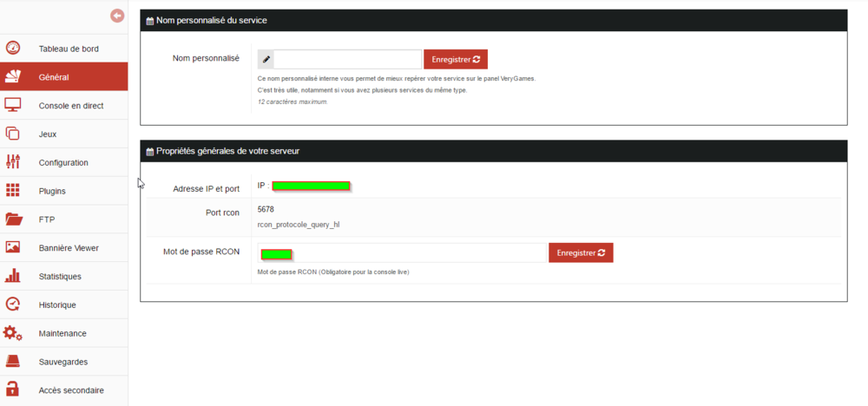The image size is (868, 406).
Task: Save the custom name with Enregistrer
Action: pos(456,60)
